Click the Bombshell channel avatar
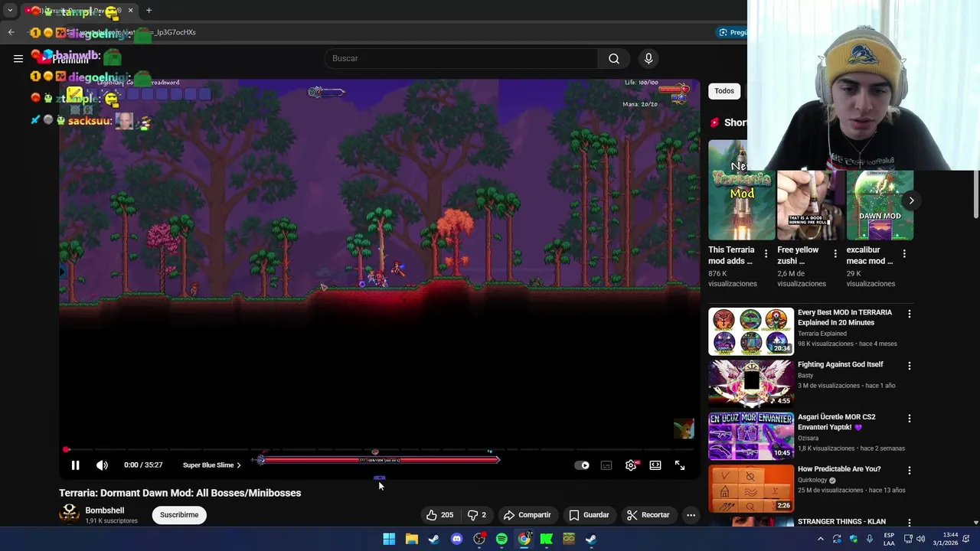The height and width of the screenshot is (551, 980). [69, 514]
